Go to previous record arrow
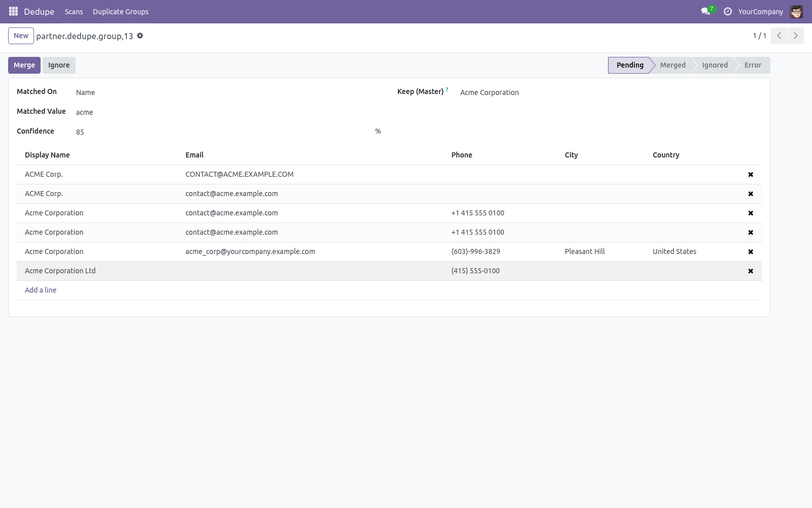 click(x=779, y=36)
